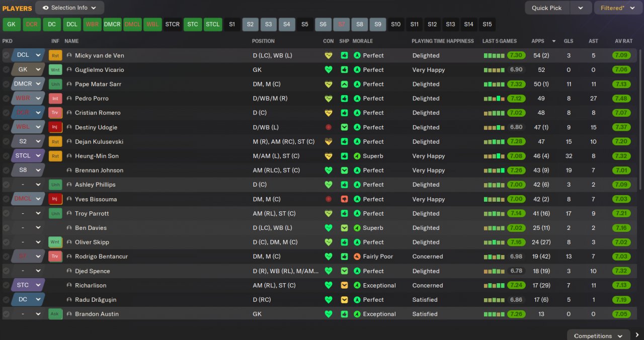Toggle the picked checkbox for Troy Parrott
Viewport: 644px width, 340px height.
6,213
